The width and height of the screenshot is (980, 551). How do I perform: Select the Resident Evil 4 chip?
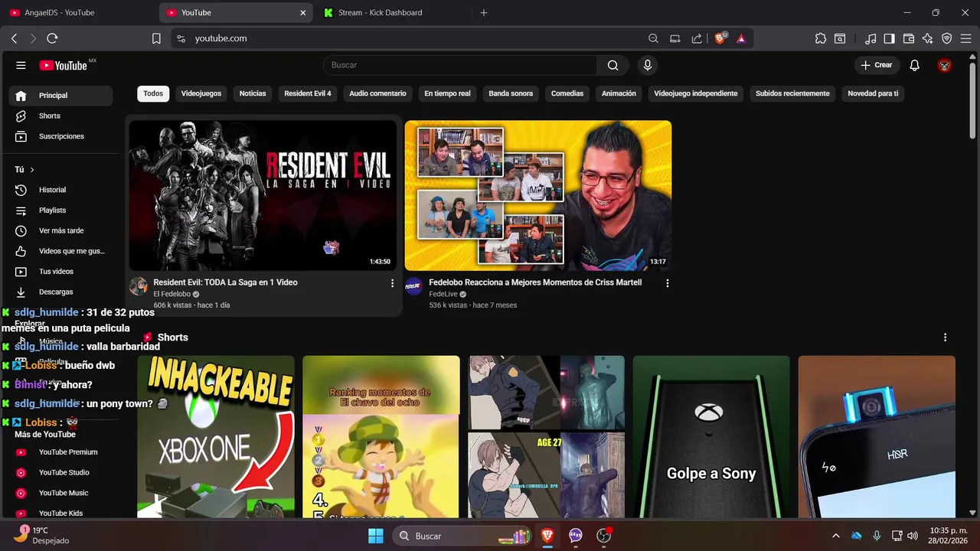coord(308,93)
